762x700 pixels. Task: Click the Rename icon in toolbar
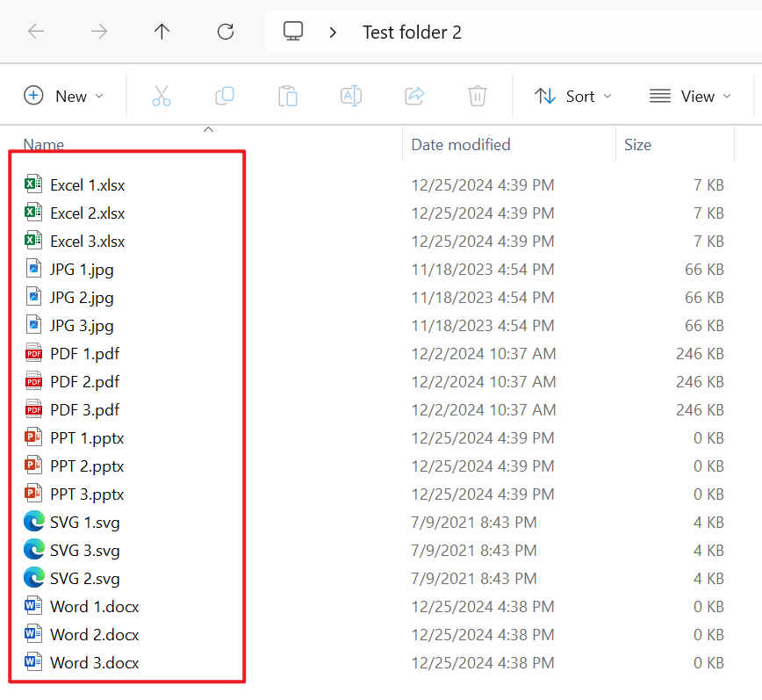tap(351, 97)
